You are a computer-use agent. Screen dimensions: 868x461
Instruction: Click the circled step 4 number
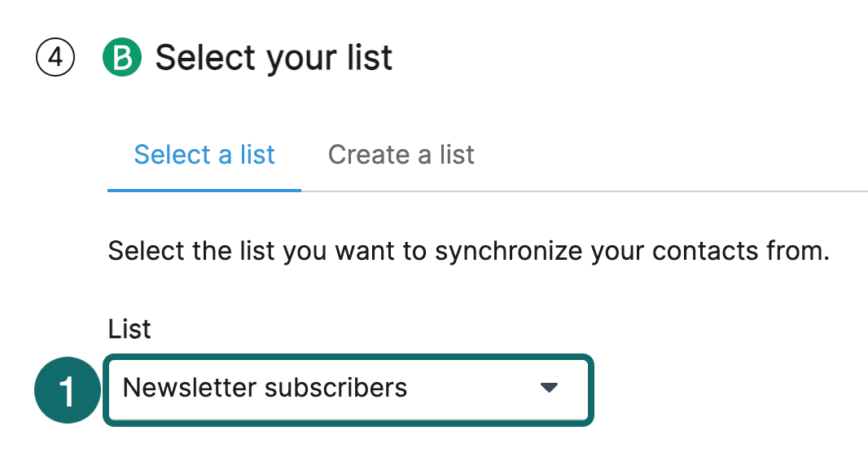pos(55,59)
